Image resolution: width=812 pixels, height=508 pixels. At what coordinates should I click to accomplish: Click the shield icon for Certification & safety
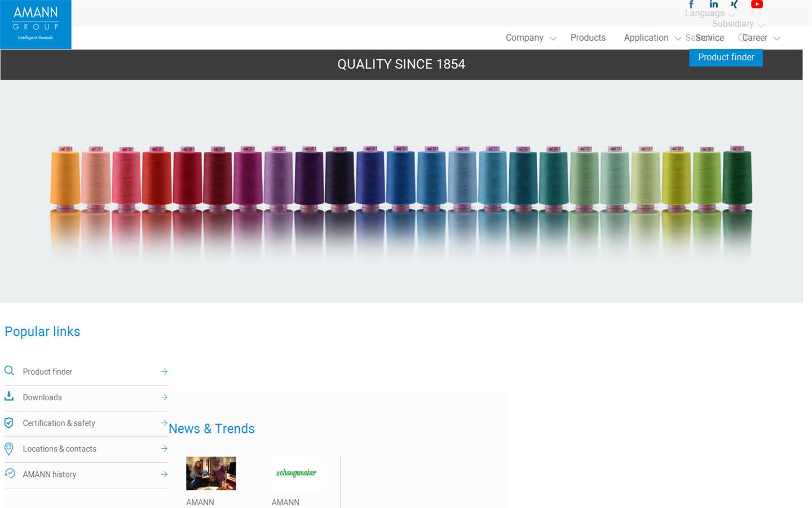pyautogui.click(x=9, y=423)
